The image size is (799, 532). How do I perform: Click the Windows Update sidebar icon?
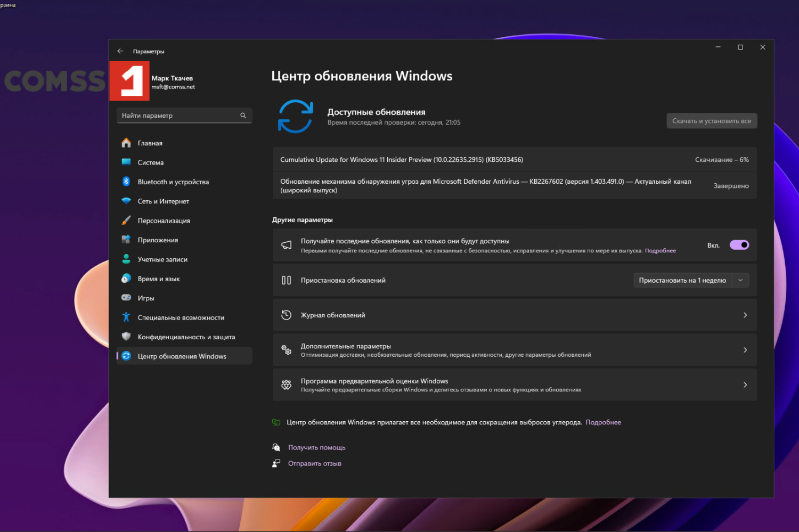tap(126, 356)
